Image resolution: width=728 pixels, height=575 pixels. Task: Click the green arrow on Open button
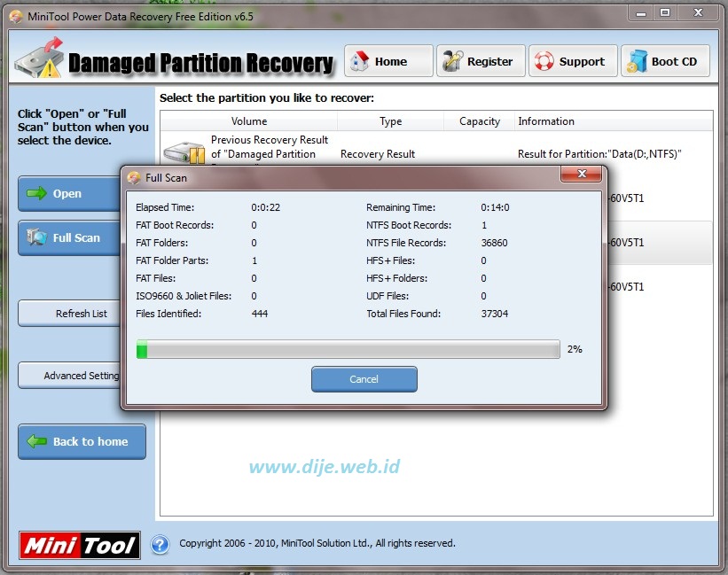[36, 193]
